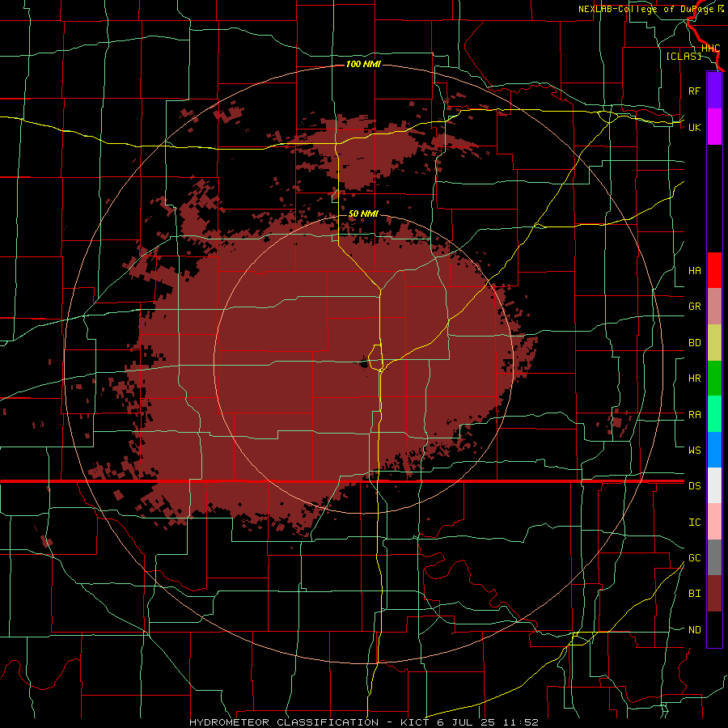Click the [CLAS] label
The width and height of the screenshot is (728, 728).
pyautogui.click(x=684, y=56)
